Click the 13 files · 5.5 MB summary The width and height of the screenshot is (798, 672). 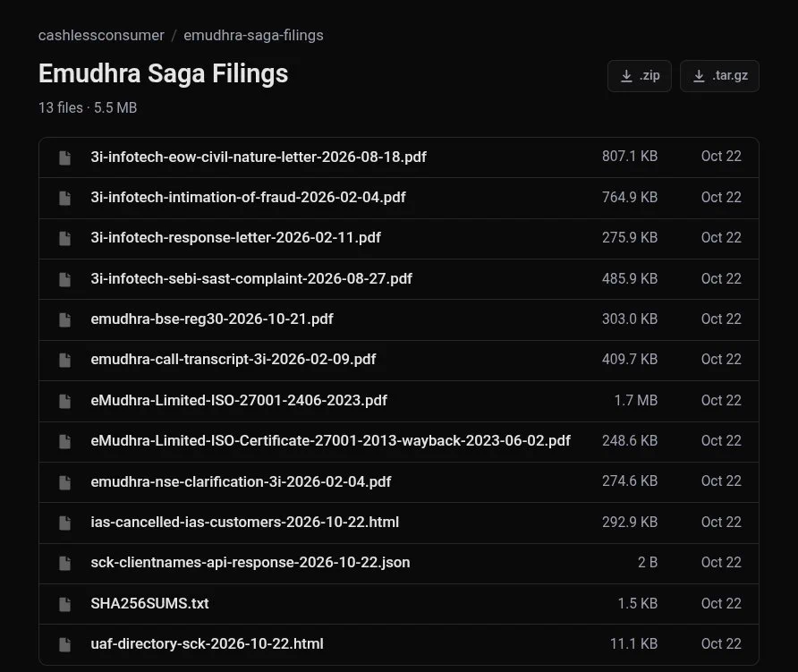(x=88, y=108)
